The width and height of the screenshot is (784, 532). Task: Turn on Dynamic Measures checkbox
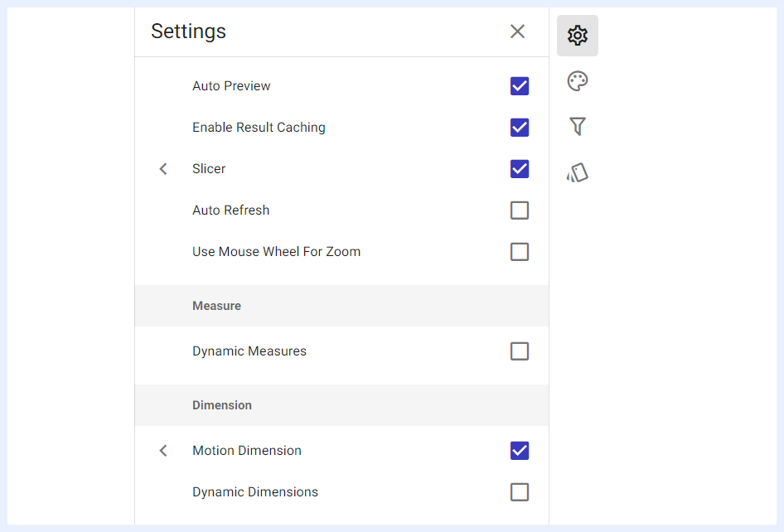[x=520, y=351]
